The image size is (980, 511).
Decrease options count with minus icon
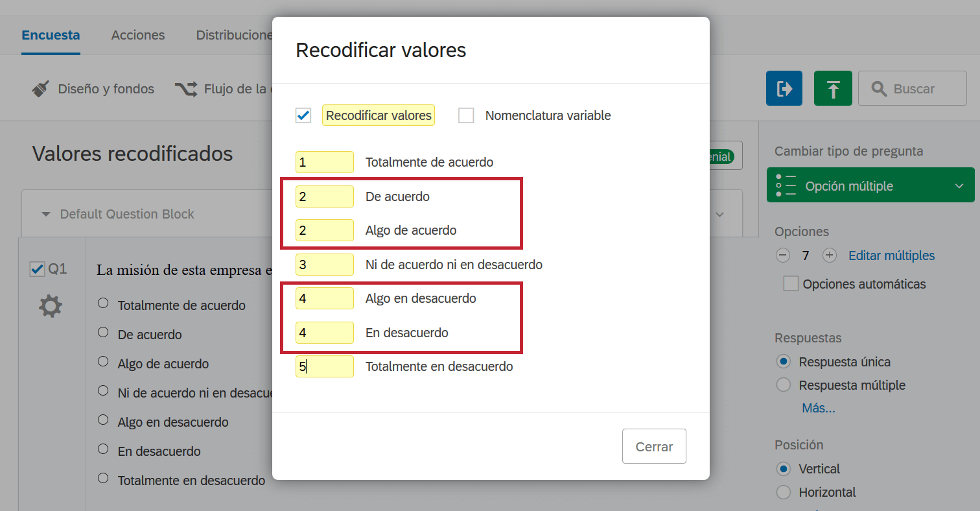pyautogui.click(x=782, y=255)
